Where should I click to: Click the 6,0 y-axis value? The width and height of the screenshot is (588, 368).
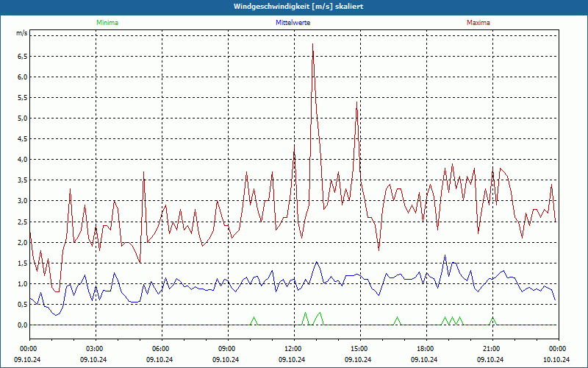pyautogui.click(x=23, y=77)
